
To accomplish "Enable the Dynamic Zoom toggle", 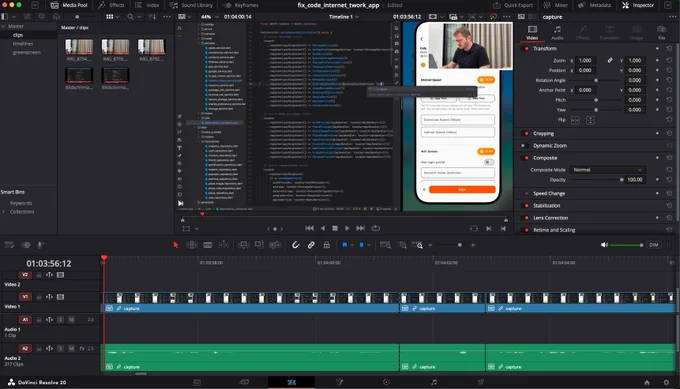I will [x=524, y=146].
